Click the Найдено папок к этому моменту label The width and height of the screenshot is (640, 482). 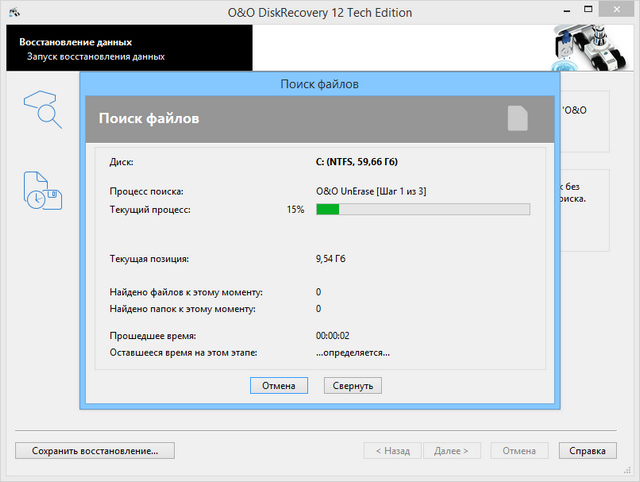coord(182,309)
